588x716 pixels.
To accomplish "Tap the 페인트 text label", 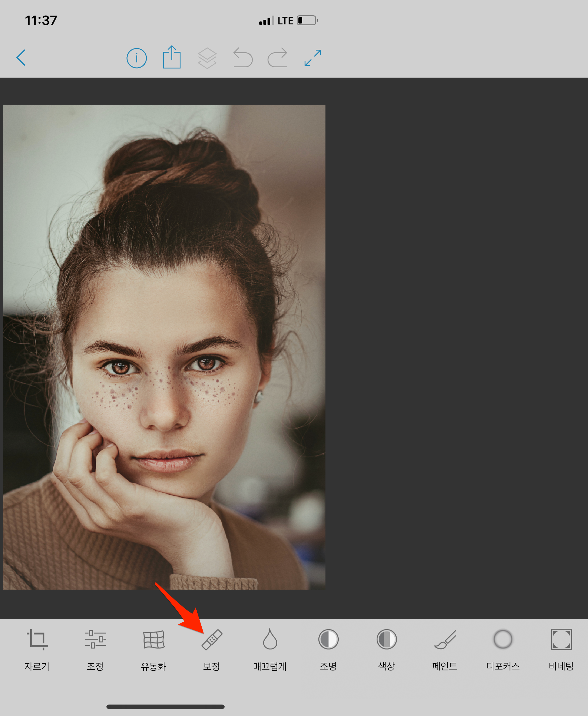I will coord(445,667).
